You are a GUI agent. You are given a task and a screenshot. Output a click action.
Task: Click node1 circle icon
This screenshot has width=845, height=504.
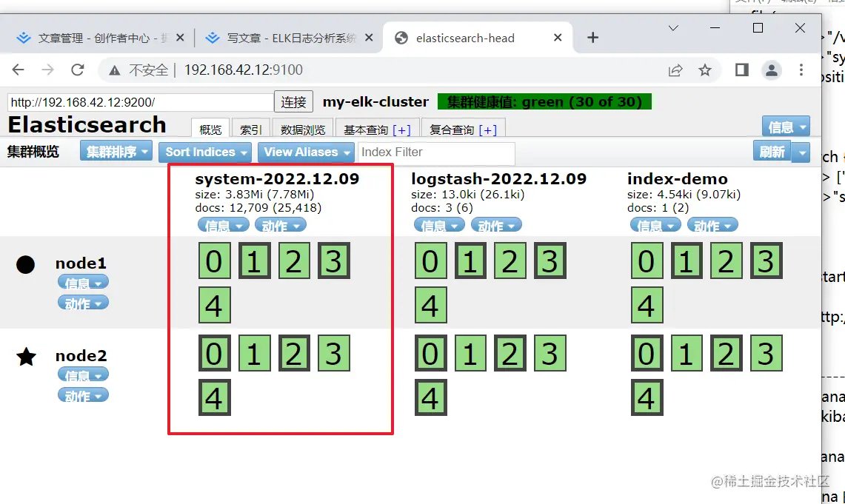25,264
